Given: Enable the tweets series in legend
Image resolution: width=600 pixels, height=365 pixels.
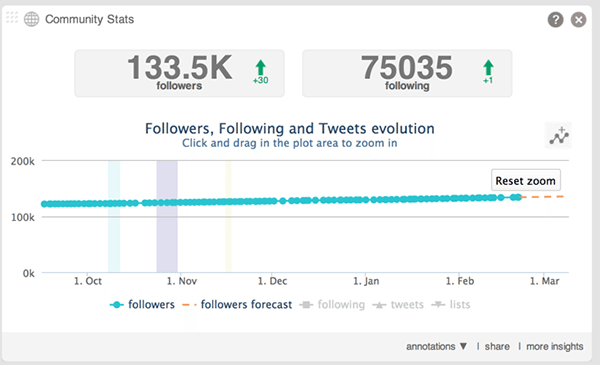Looking at the screenshot, I should [398, 305].
